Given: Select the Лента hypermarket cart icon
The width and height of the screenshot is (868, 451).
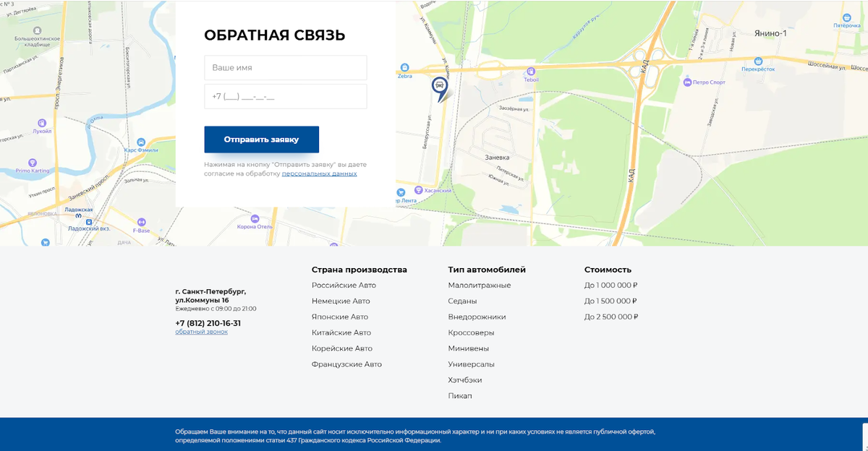Looking at the screenshot, I should (400, 192).
